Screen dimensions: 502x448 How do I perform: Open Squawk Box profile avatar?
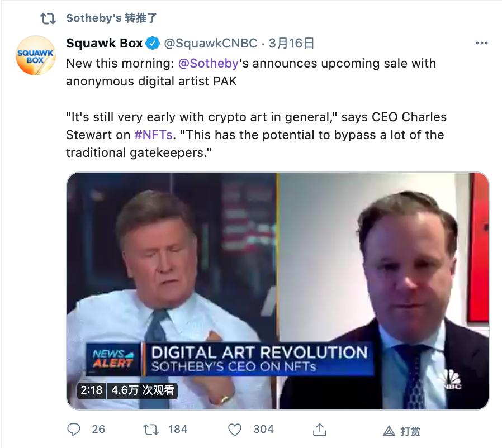35,55
